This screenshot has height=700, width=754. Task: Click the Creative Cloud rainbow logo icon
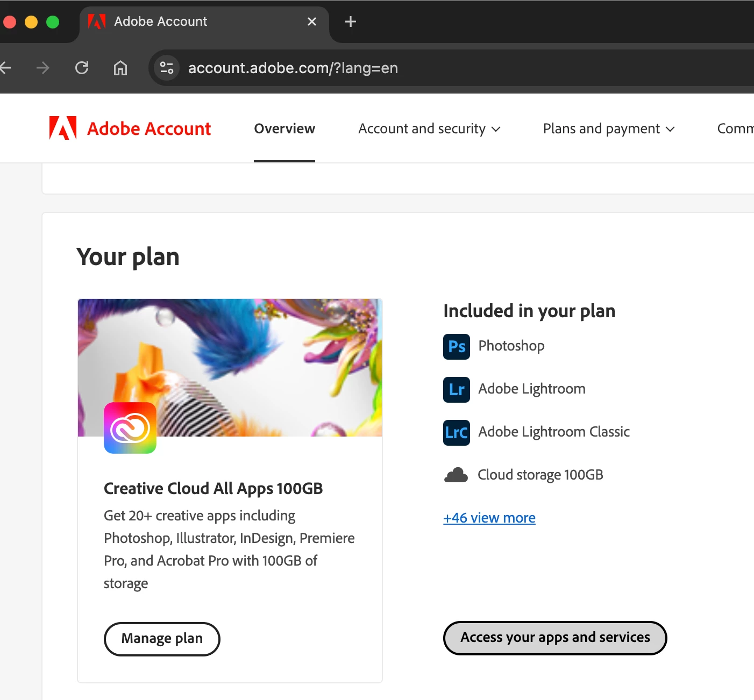click(x=130, y=428)
